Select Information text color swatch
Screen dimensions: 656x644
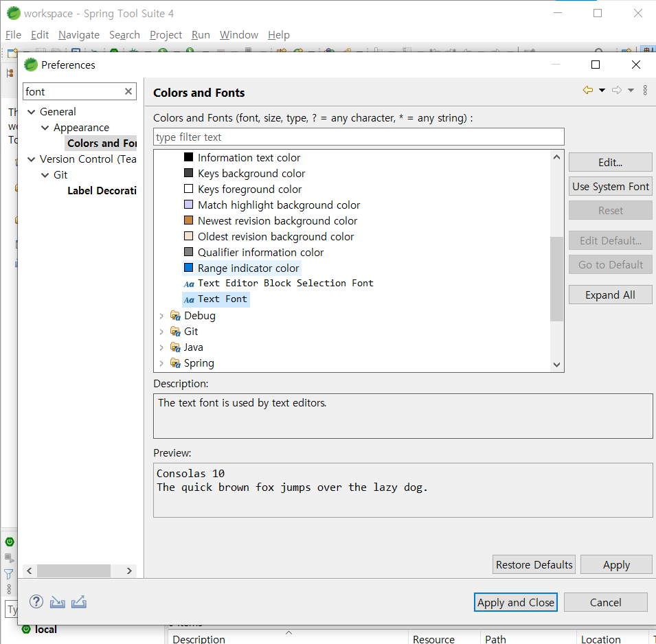click(189, 157)
